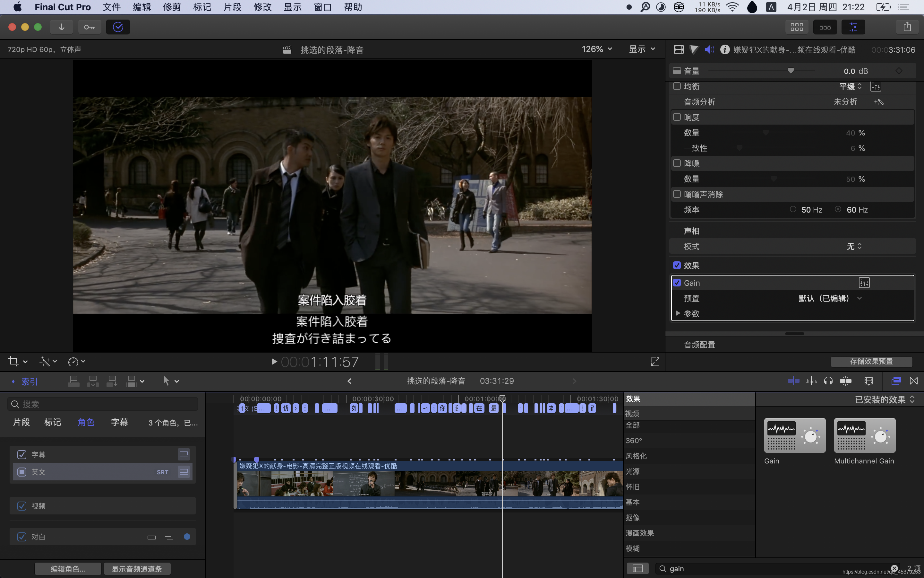Open the equalizer editor icon next to 均衡
The width and height of the screenshot is (924, 578).
pos(876,86)
